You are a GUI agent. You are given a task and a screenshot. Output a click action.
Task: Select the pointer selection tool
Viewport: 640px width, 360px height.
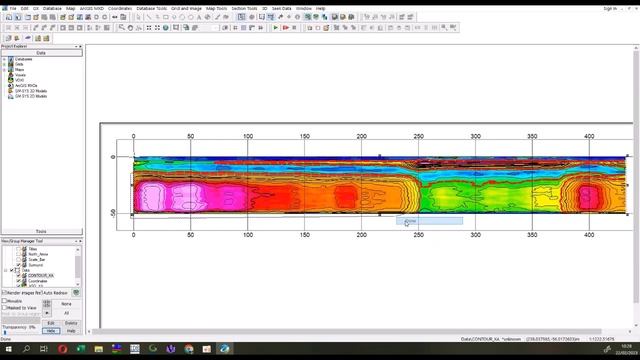[138, 17]
